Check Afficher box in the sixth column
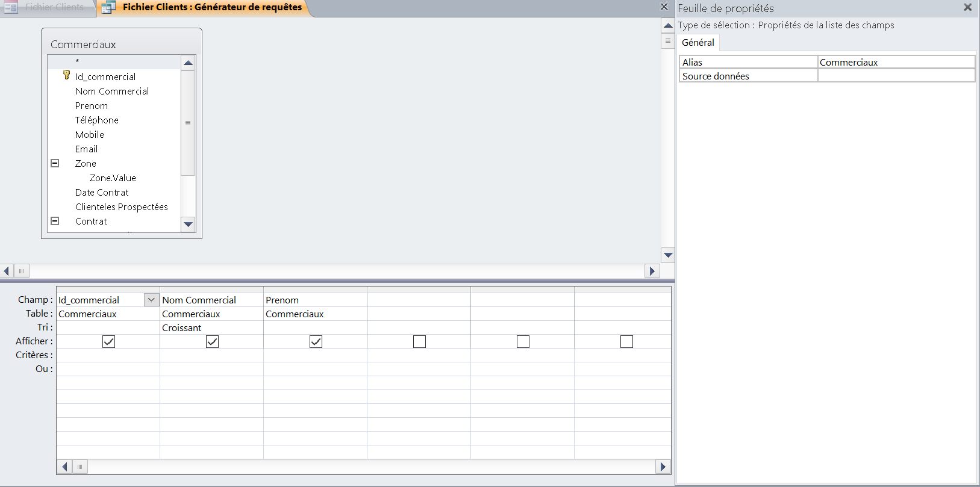The width and height of the screenshot is (980, 487). tap(626, 341)
